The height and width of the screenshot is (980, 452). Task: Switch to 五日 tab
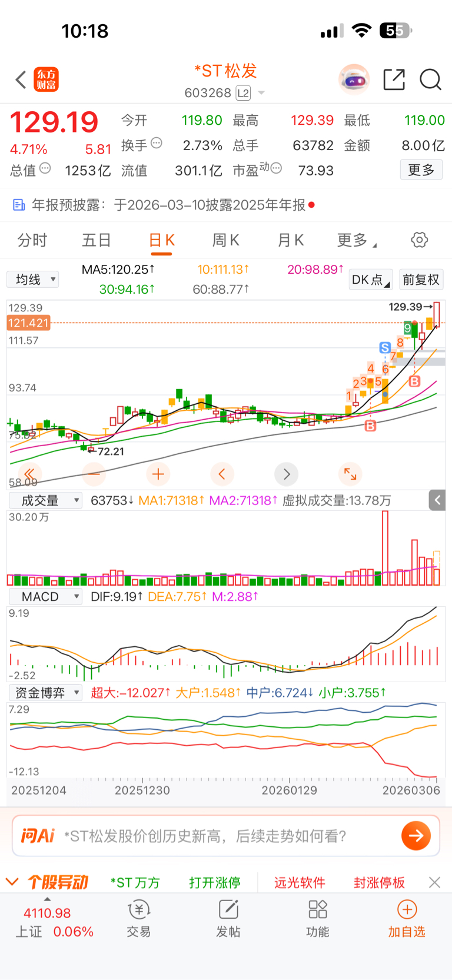[97, 240]
